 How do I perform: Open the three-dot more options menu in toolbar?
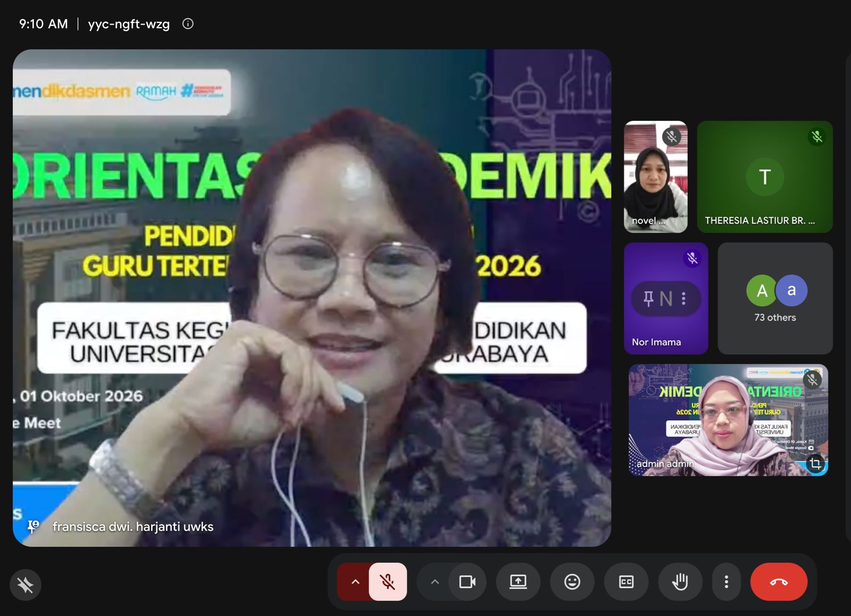click(x=726, y=582)
